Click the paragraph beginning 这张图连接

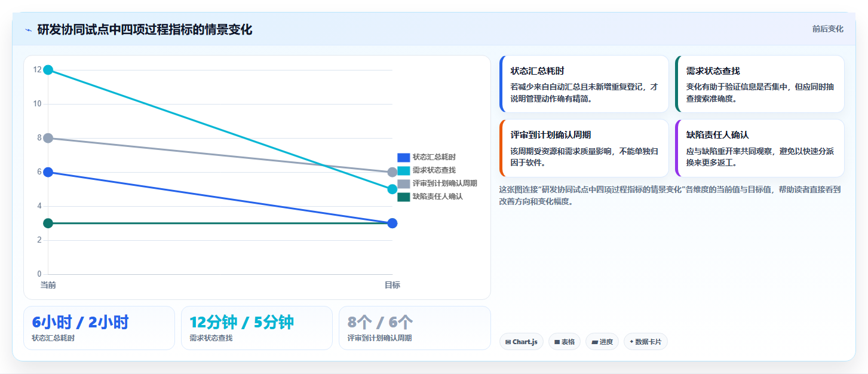pyautogui.click(x=670, y=195)
